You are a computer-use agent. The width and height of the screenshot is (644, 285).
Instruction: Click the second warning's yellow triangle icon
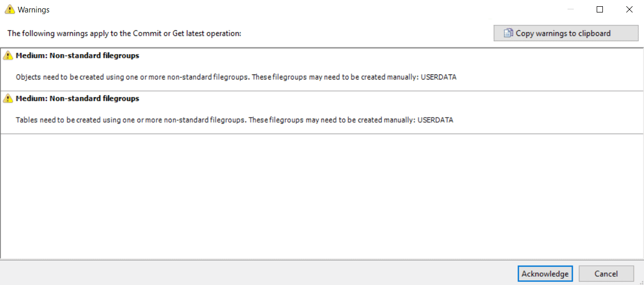pos(8,98)
